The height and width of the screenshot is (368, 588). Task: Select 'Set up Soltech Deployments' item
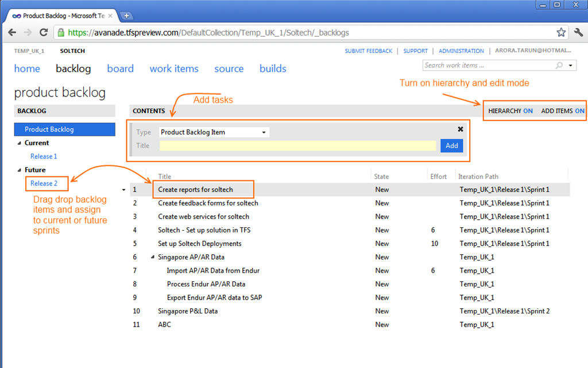[200, 243]
